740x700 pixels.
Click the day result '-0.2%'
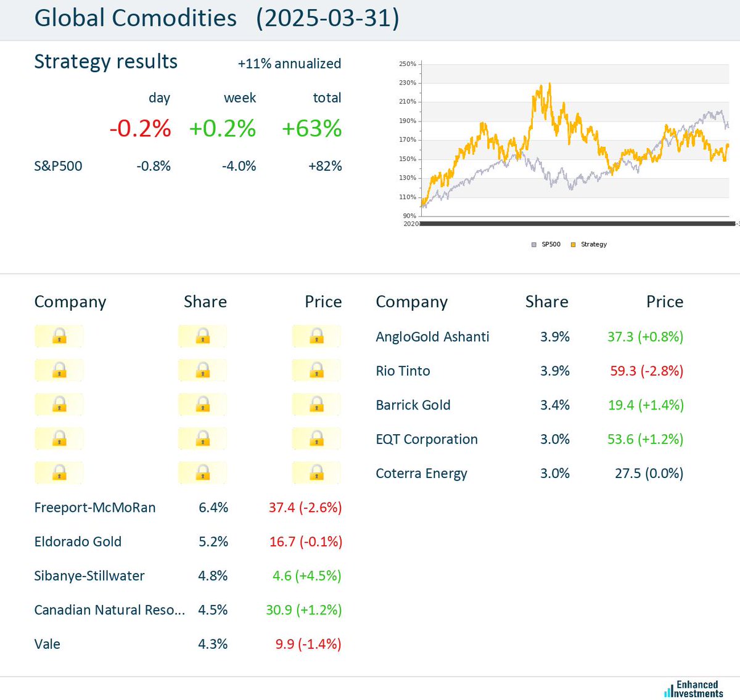point(140,128)
